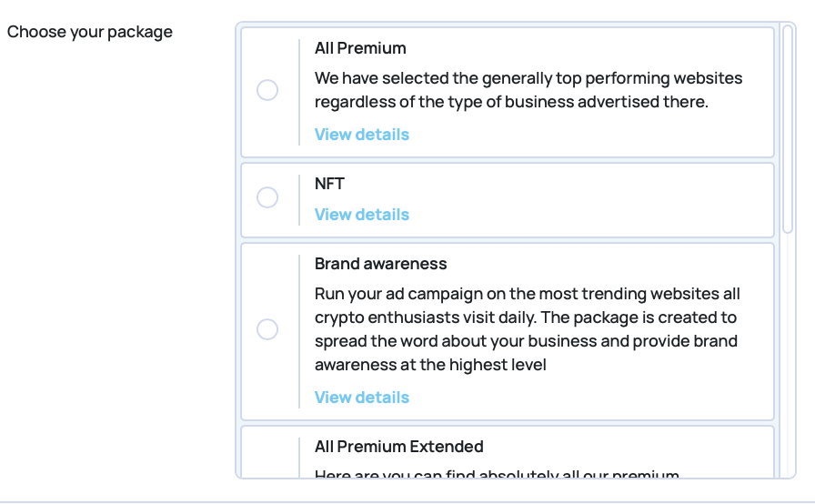Select the All Premium Extended title
Viewport: 815px width, 504px height.
pos(399,447)
